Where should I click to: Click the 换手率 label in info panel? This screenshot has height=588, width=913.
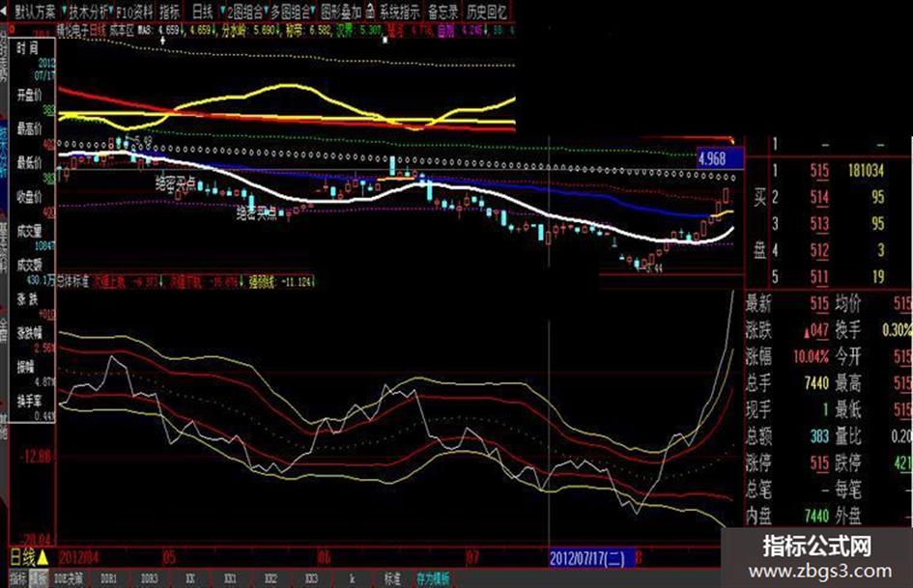(29, 401)
